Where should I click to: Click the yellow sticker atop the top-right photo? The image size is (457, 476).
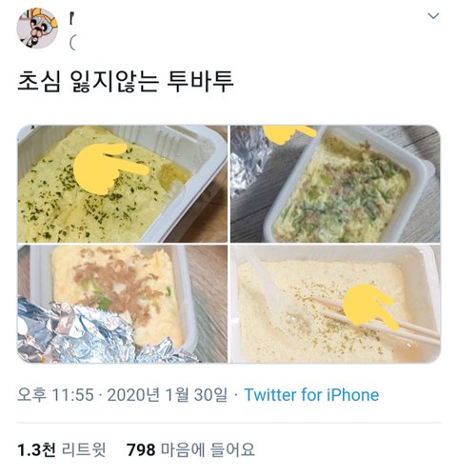[x=289, y=133]
